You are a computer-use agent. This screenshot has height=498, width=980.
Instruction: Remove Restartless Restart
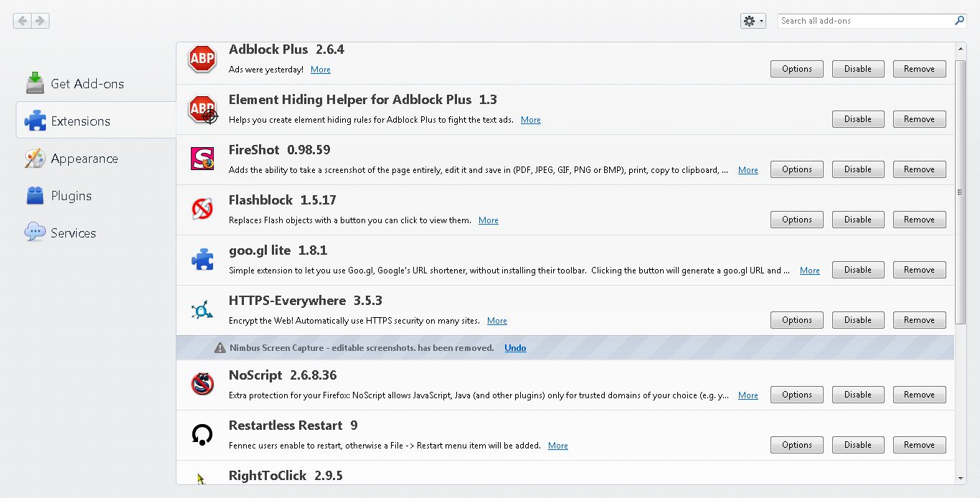920,445
